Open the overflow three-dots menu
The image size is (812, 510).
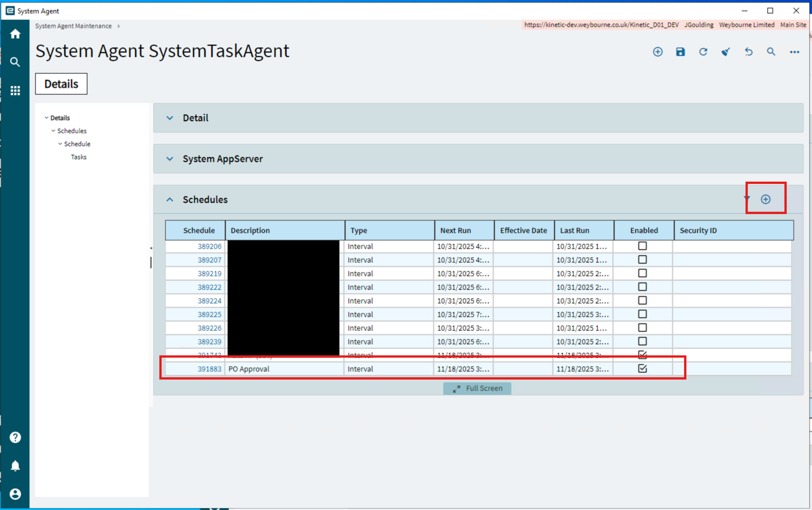(x=795, y=52)
